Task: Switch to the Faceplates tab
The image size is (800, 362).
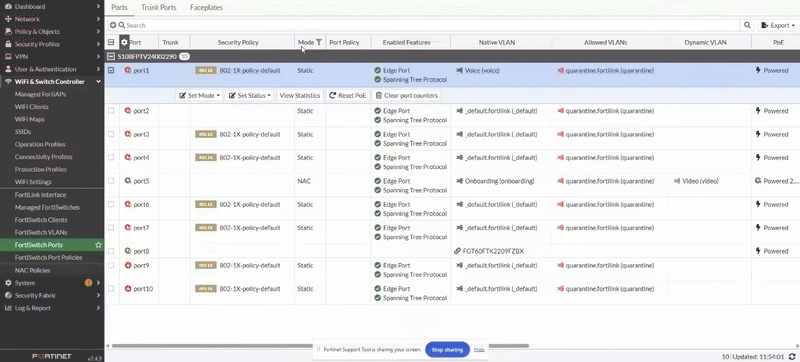Action: [x=206, y=8]
